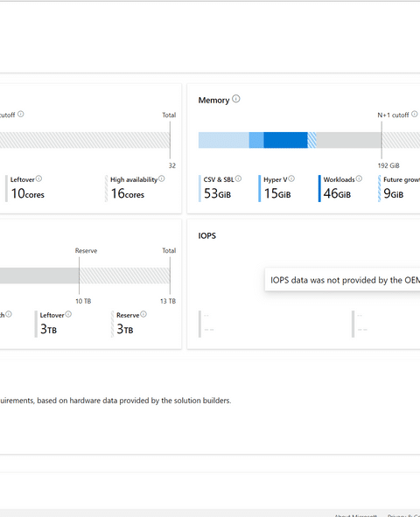420x517 pixels.
Task: Click the '10 cores' Leftover value
Action: point(28,193)
